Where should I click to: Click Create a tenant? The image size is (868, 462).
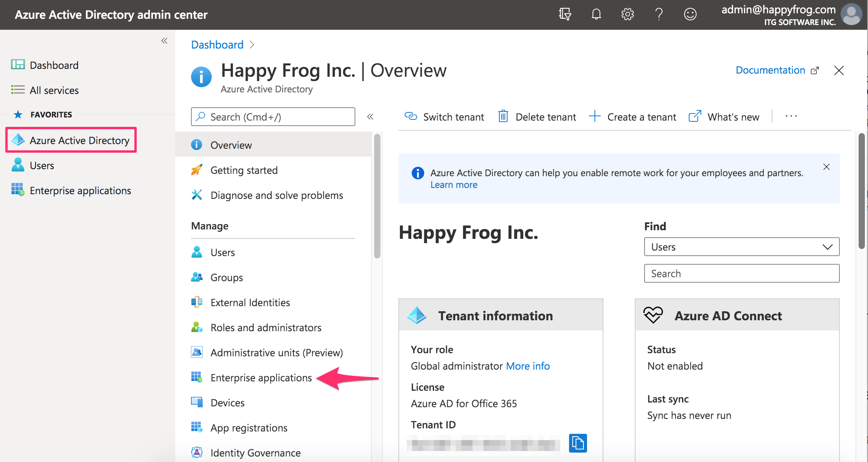pyautogui.click(x=632, y=117)
